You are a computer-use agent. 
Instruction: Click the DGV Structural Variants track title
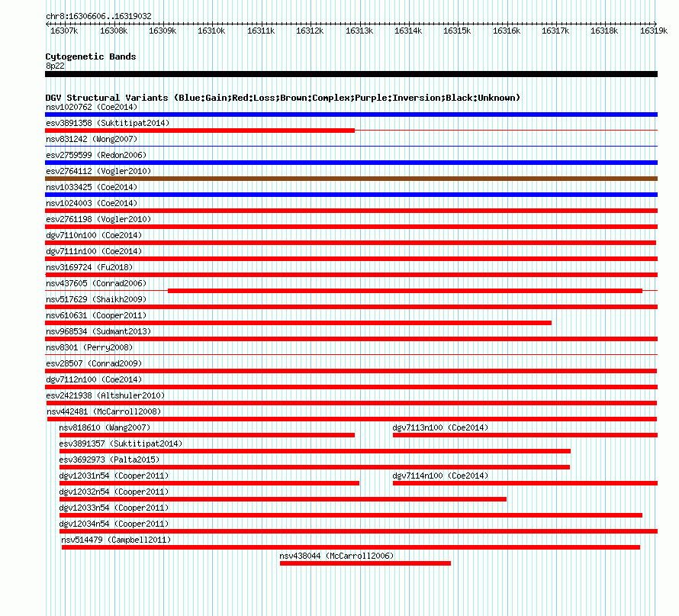[283, 98]
